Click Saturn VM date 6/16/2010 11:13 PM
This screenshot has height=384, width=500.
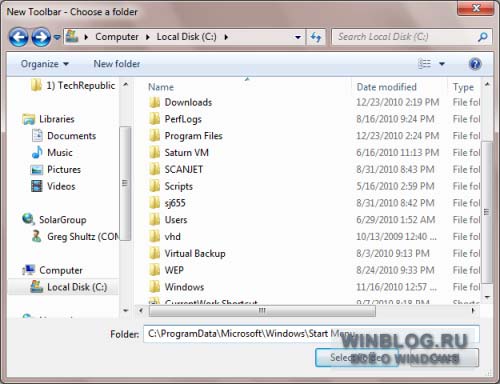point(398,152)
